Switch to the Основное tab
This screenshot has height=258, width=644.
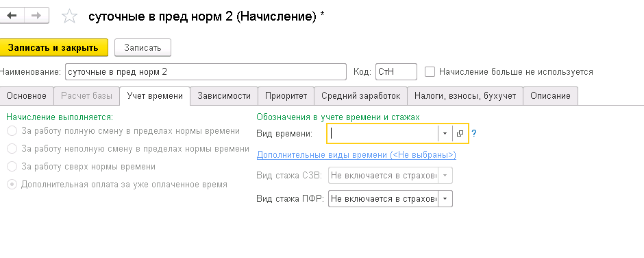[26, 96]
